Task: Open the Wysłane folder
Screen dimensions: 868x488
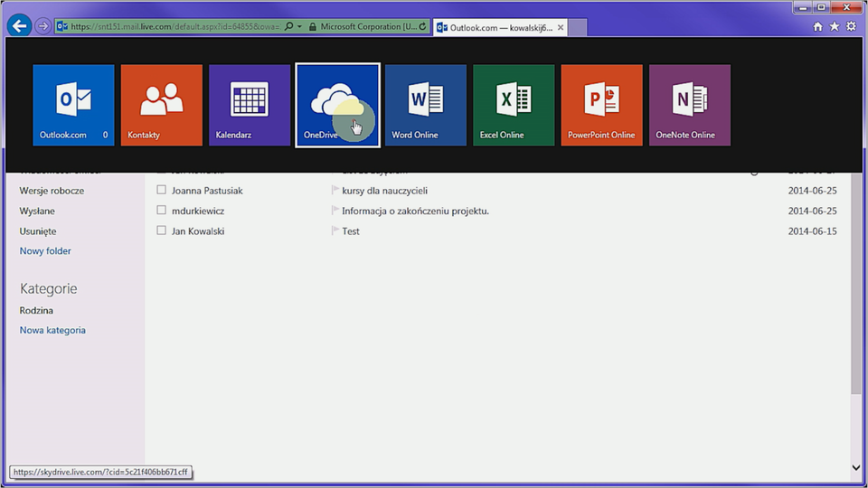Action: pyautogui.click(x=37, y=211)
